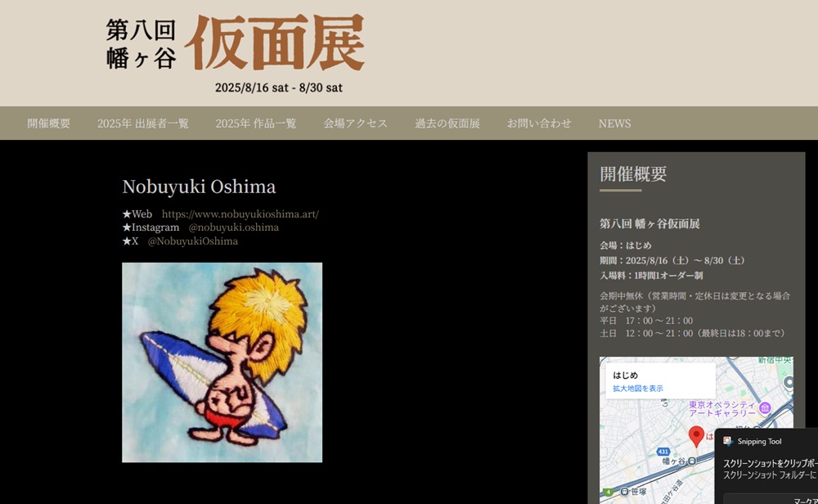Screen dimensions: 818x504
Task: Click the Snipping Tool notification icon
Action: pyautogui.click(x=728, y=441)
